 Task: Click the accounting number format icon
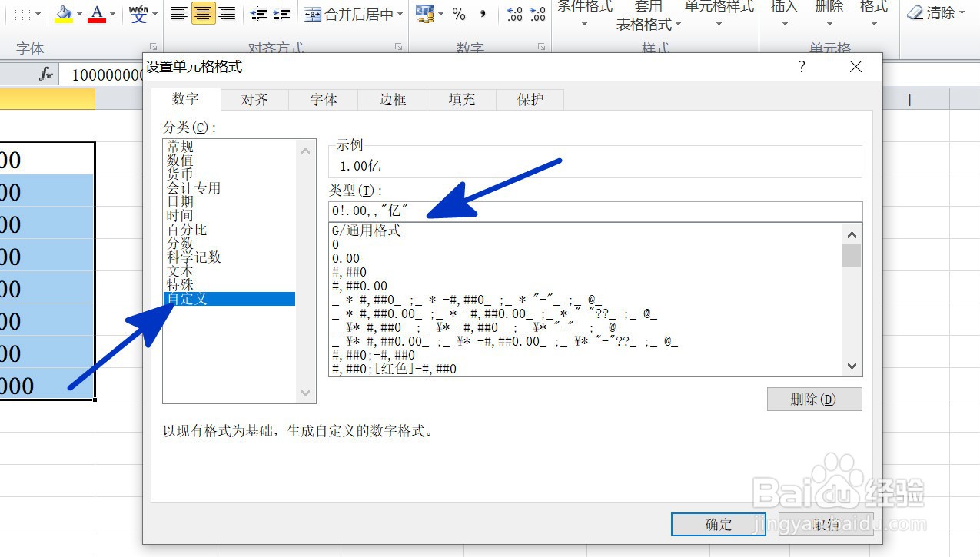coord(424,13)
